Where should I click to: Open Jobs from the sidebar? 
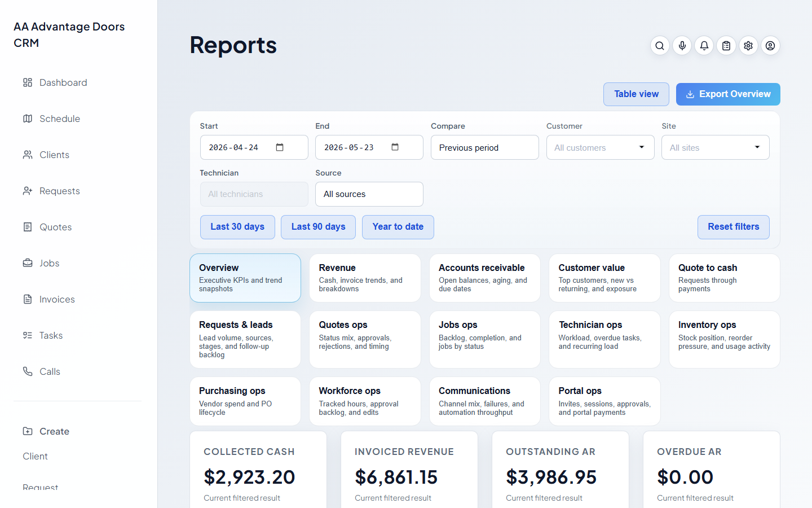tap(49, 263)
